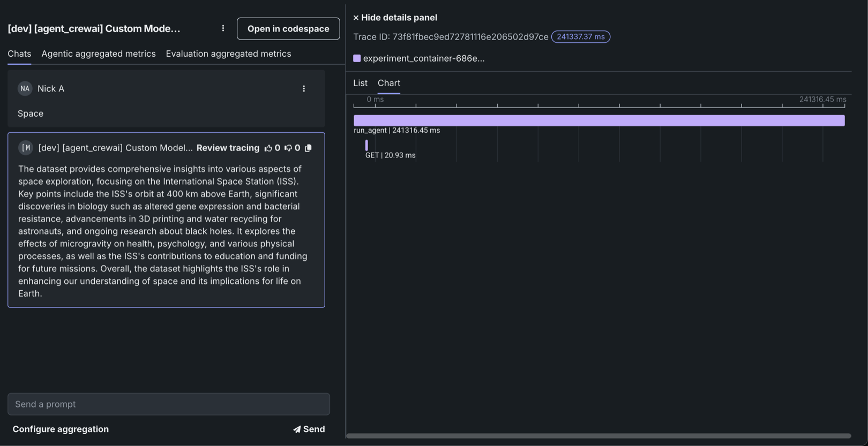
Task: Click the NA user avatar
Action: click(x=25, y=89)
